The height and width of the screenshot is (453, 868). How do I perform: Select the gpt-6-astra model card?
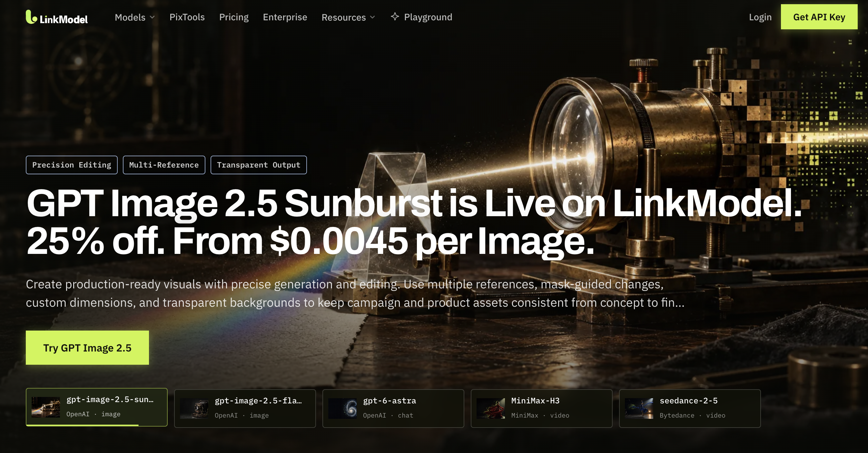pos(393,409)
